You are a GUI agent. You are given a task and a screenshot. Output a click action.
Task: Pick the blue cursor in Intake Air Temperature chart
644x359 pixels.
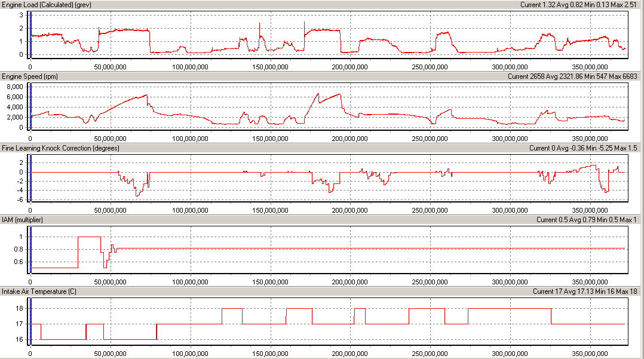click(x=29, y=321)
